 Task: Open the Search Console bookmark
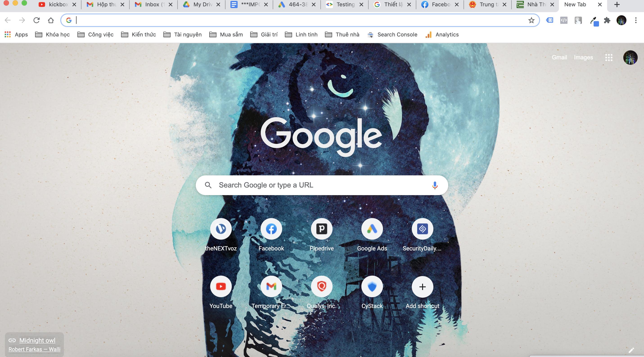pos(392,34)
